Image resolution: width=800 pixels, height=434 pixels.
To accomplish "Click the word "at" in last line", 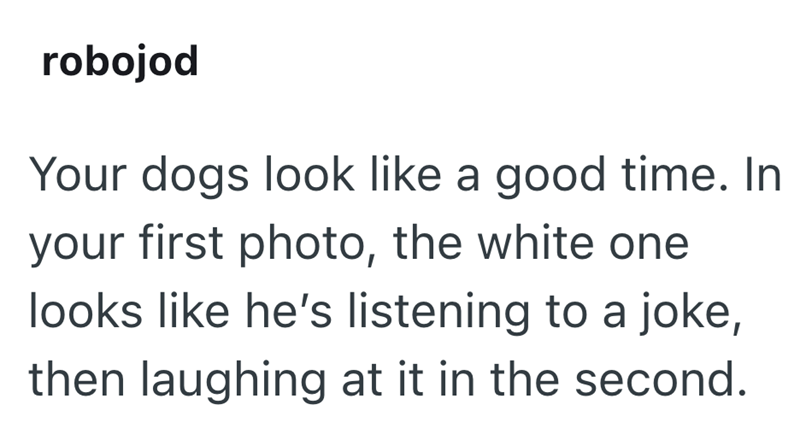I will click(362, 381).
